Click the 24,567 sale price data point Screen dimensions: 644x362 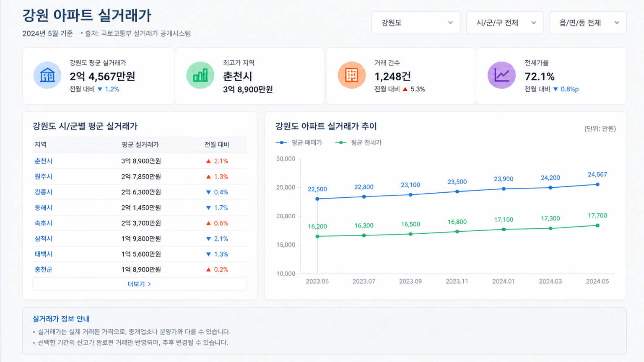pos(597,184)
